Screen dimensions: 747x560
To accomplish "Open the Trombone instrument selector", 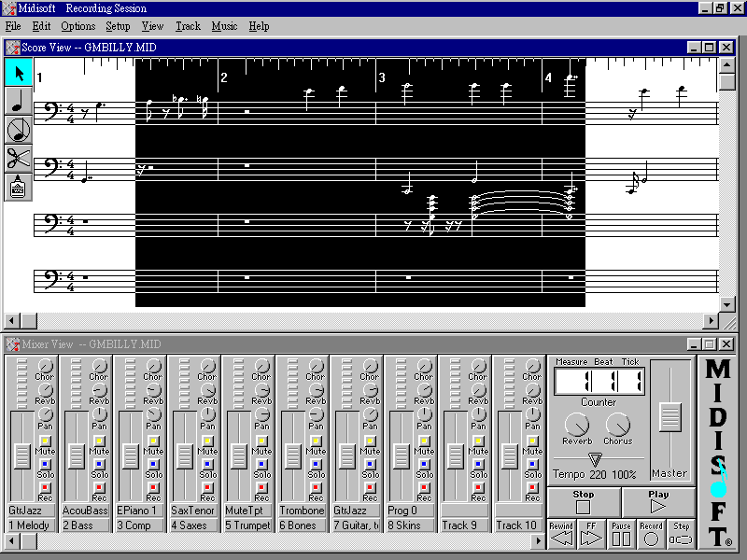I will point(302,511).
